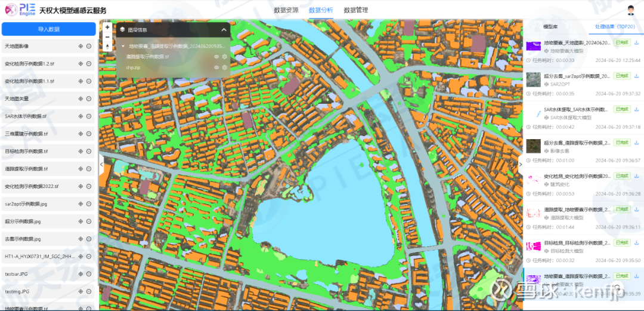This screenshot has height=311, width=644.
Task: Reset the map compass orientation
Action: [x=107, y=47]
